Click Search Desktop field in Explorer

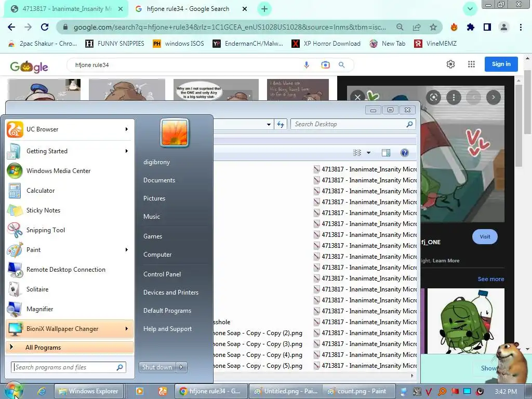pyautogui.click(x=353, y=124)
